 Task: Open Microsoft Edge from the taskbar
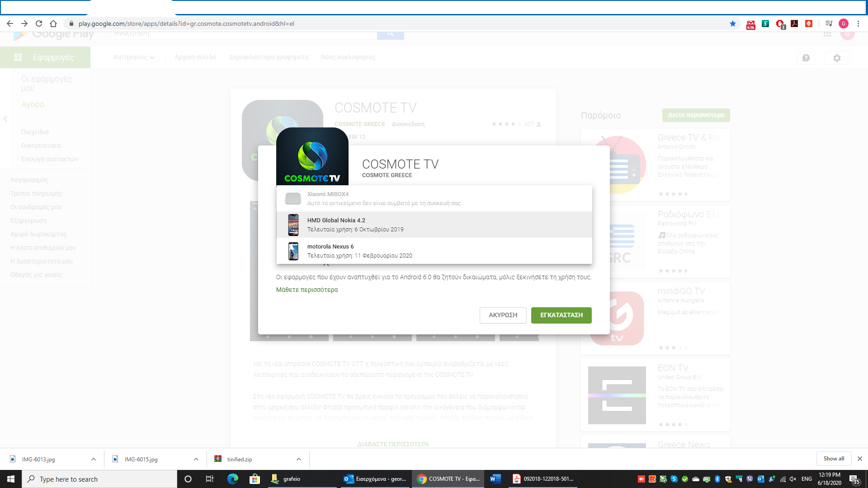(x=233, y=479)
